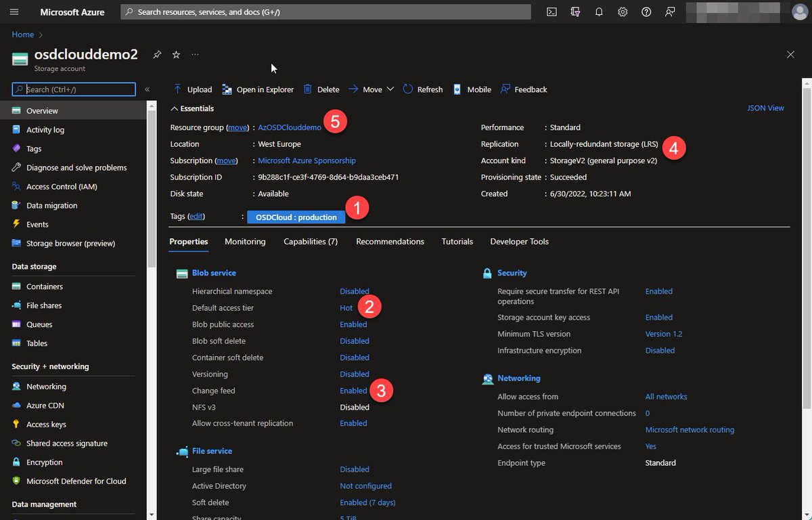The height and width of the screenshot is (520, 812).
Task: Click Delete storage account
Action: 321,89
